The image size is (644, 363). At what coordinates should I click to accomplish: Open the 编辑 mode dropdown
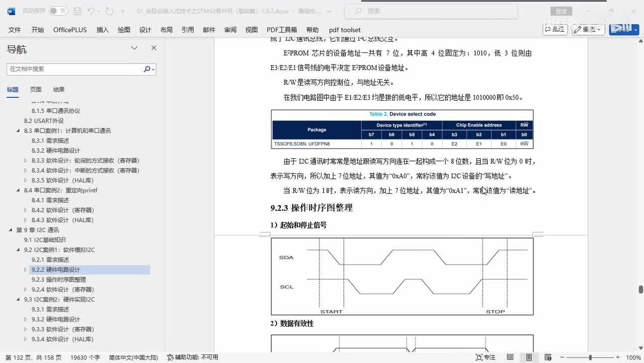click(588, 29)
